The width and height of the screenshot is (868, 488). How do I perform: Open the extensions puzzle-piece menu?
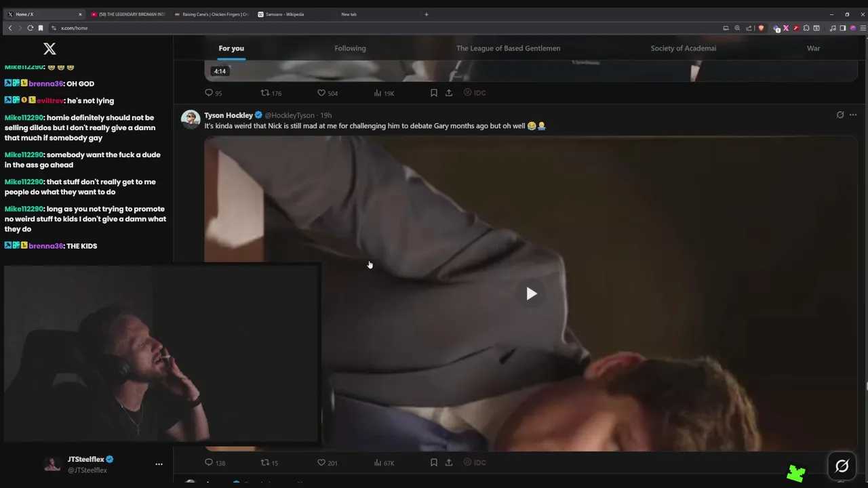click(x=806, y=28)
